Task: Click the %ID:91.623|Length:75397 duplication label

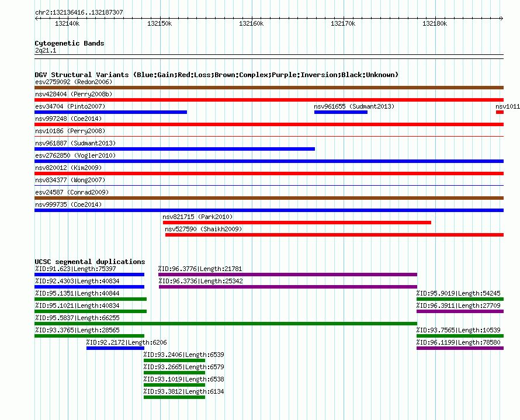Action: coord(75,269)
